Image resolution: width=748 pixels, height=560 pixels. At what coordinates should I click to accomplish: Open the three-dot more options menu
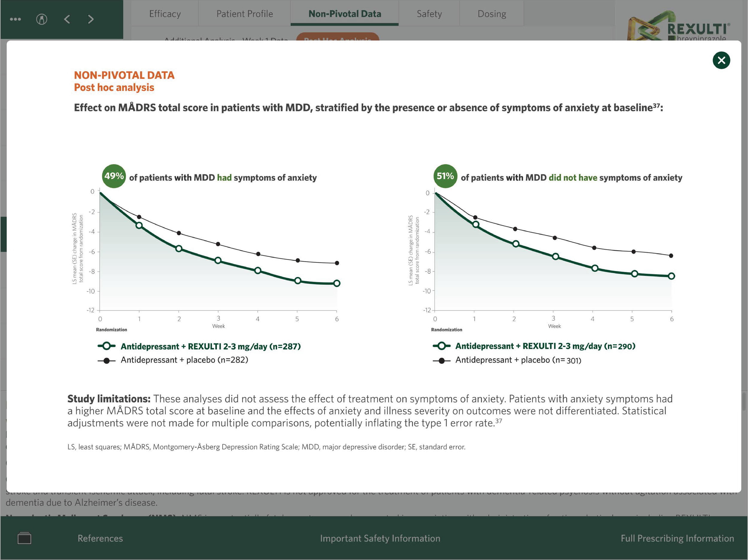point(15,19)
